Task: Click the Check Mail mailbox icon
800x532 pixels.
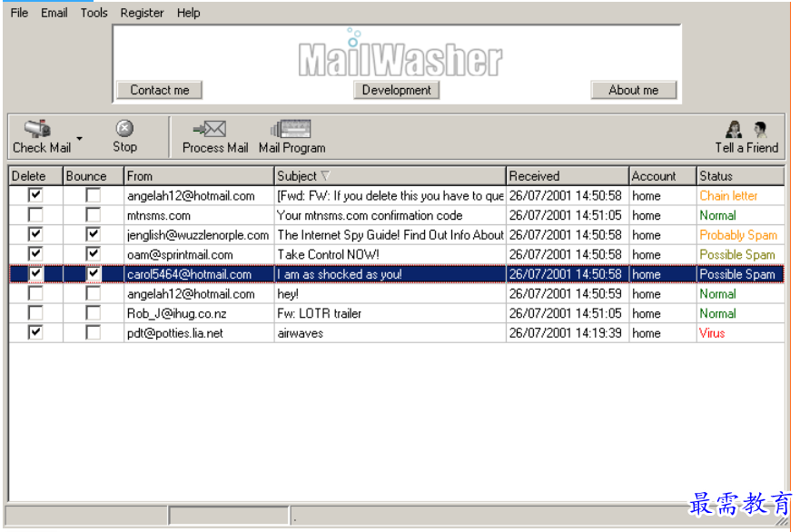Action: click(38, 129)
